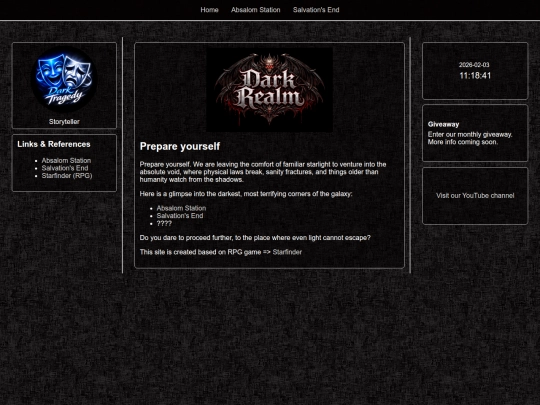Click 'Do you dare to proceed further' sentence

pyautogui.click(x=255, y=238)
